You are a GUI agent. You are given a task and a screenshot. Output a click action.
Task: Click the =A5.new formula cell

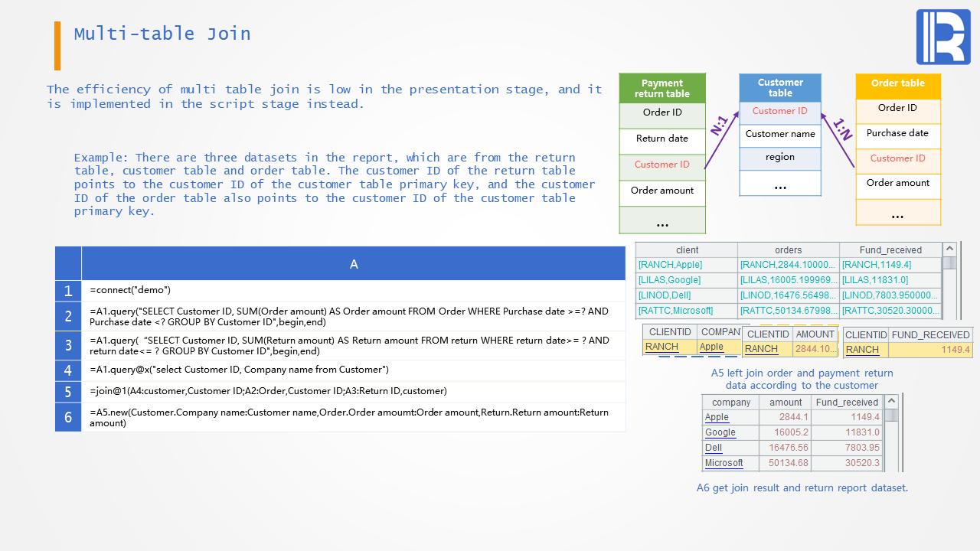point(354,417)
